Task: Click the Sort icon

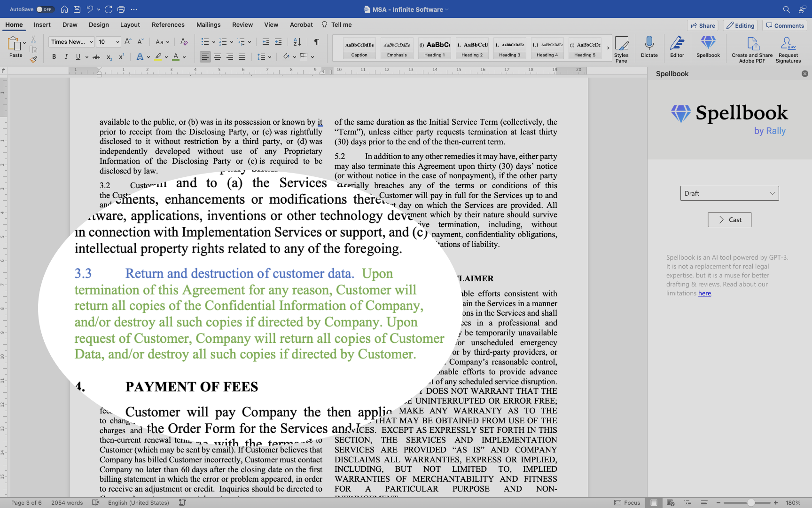Action: click(297, 41)
